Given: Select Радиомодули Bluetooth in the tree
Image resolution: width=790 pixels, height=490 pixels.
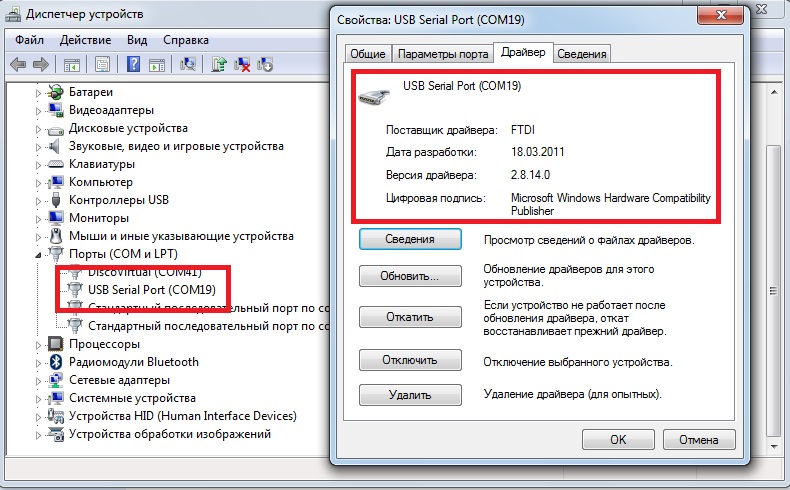Looking at the screenshot, I should coord(134,362).
